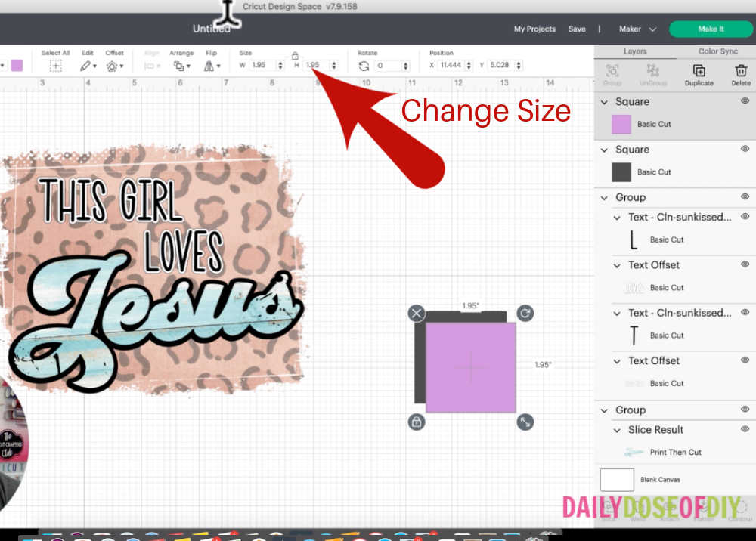Open the Maker machine dropdown

pos(637,29)
